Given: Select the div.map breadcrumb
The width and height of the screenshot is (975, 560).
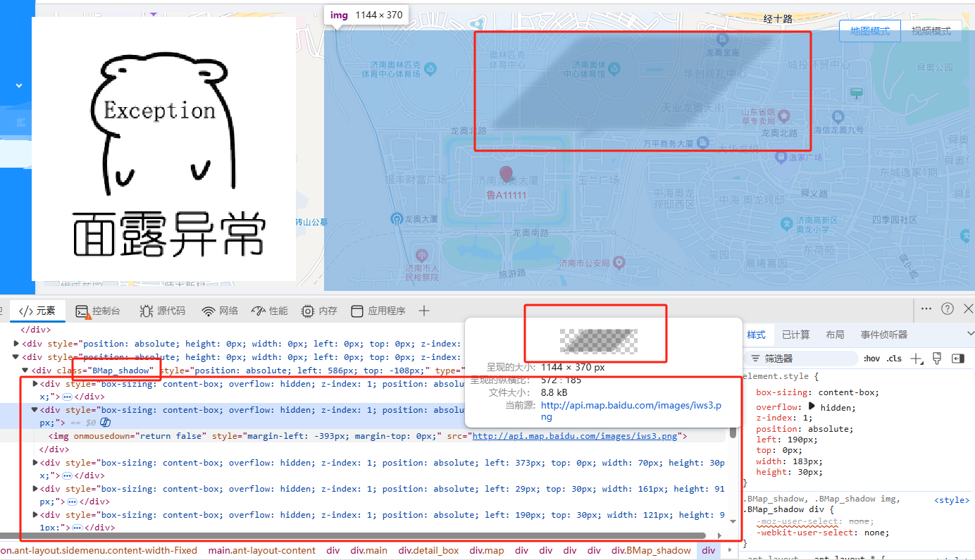Looking at the screenshot, I should point(487,550).
